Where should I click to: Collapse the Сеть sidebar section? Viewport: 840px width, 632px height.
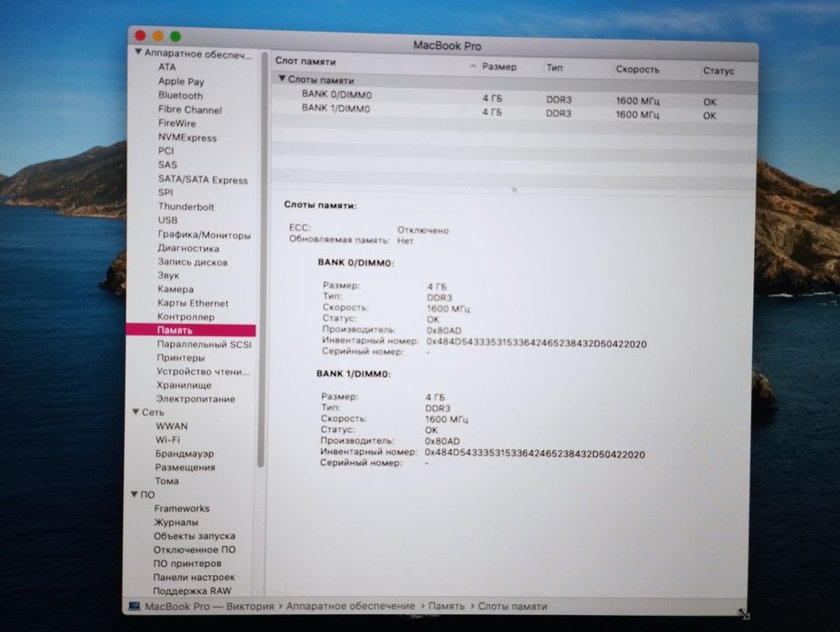pos(136,412)
